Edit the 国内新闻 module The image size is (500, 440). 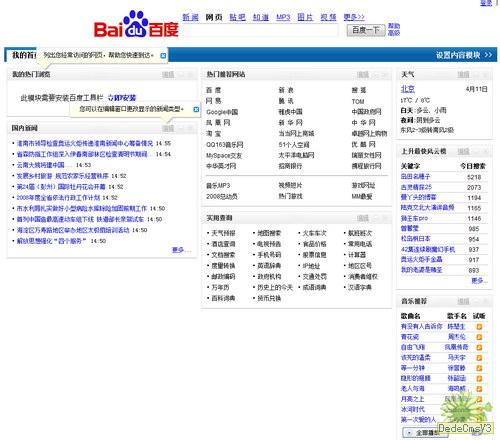click(168, 128)
